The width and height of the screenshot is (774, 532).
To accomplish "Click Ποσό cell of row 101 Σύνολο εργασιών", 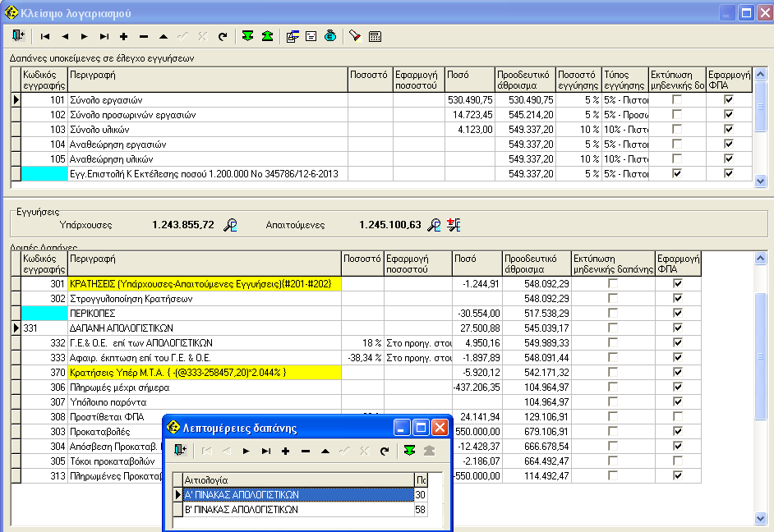I will coord(469,99).
